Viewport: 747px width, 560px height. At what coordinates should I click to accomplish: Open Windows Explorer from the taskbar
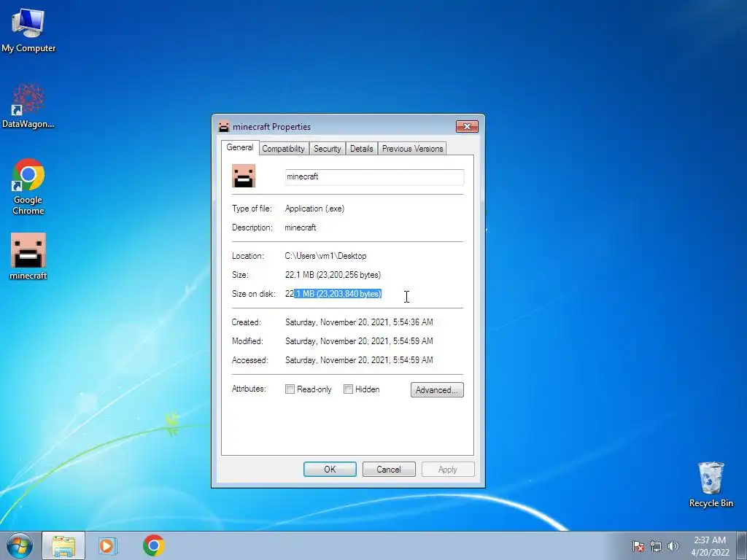[63, 545]
